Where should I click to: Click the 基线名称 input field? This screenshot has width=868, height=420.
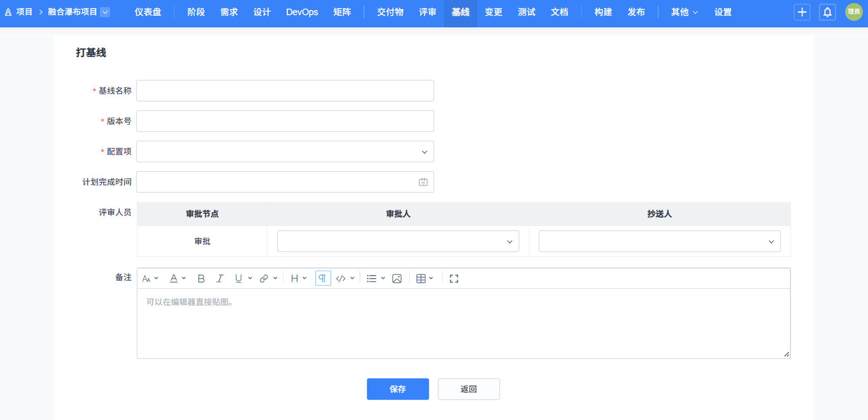tap(285, 91)
